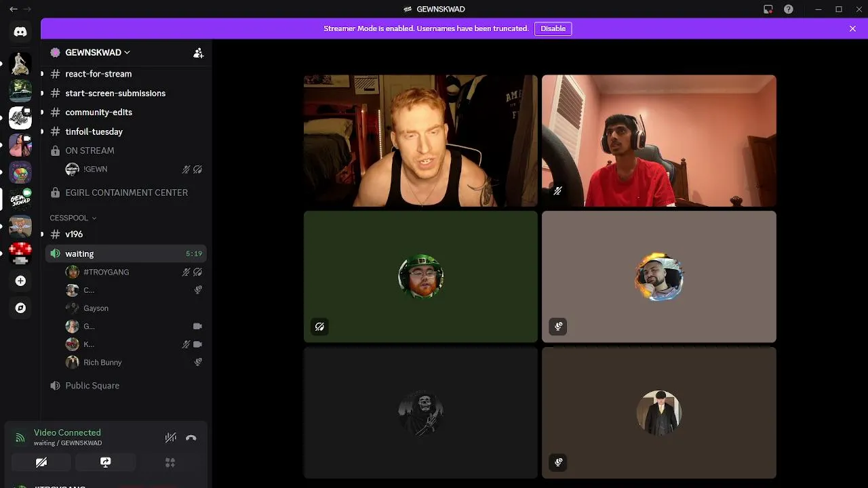Click deafened headphone icon on #TROYGANG row
The width and height of the screenshot is (868, 488).
[x=197, y=272]
